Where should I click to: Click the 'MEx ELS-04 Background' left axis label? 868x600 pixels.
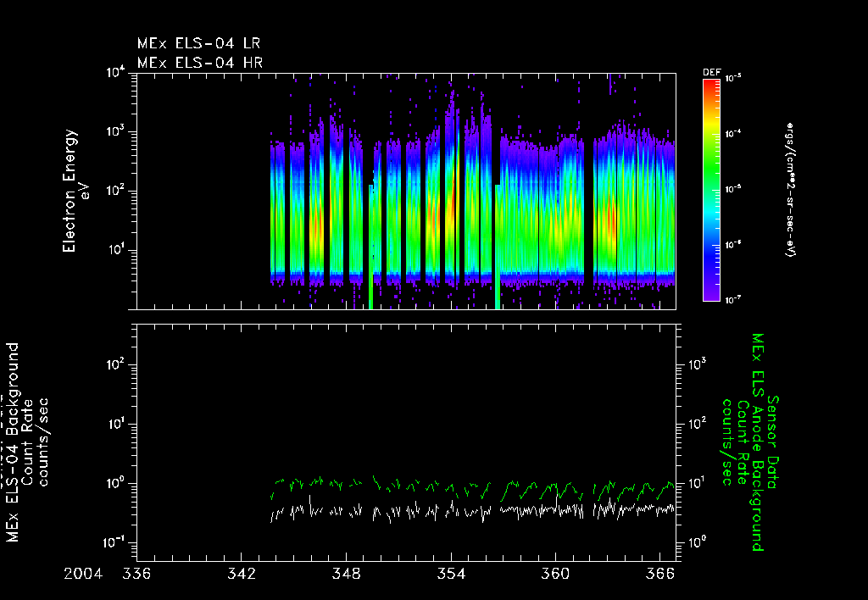(x=14, y=442)
